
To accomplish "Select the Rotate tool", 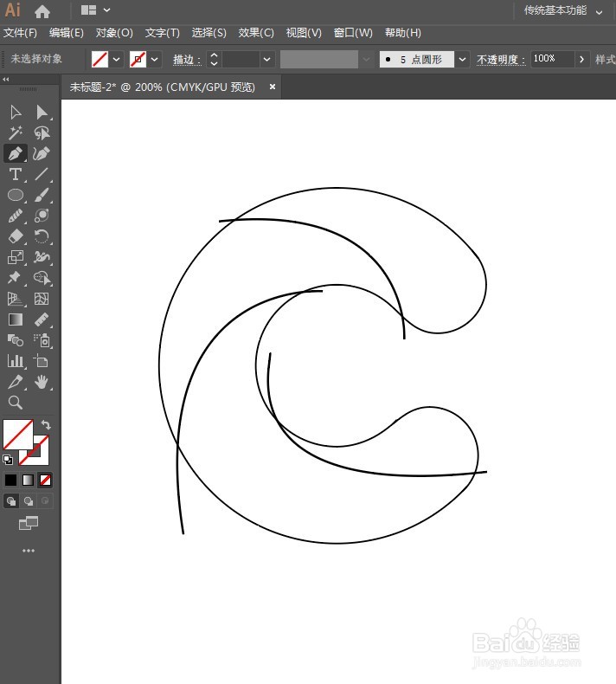I will coord(42,236).
